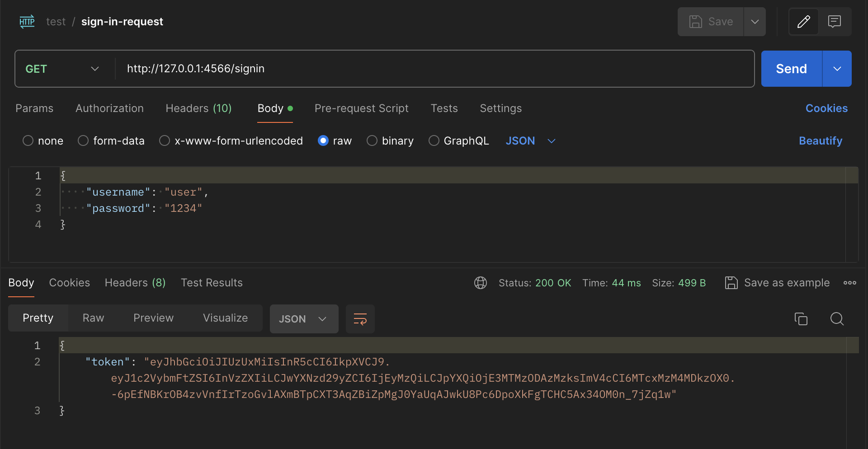Screen dimensions: 868x449
Task: Select the raw body type
Action: point(335,141)
